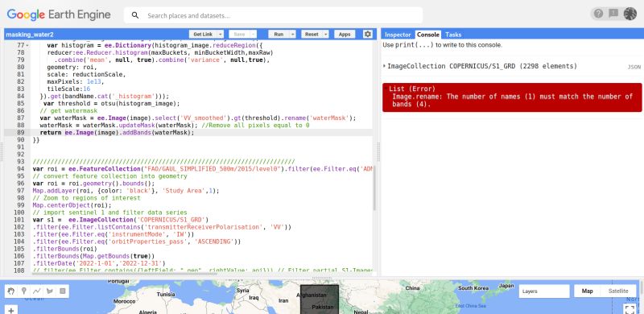This screenshot has height=314, width=644.
Task: View JSON of ImageCollection output
Action: pos(634,67)
